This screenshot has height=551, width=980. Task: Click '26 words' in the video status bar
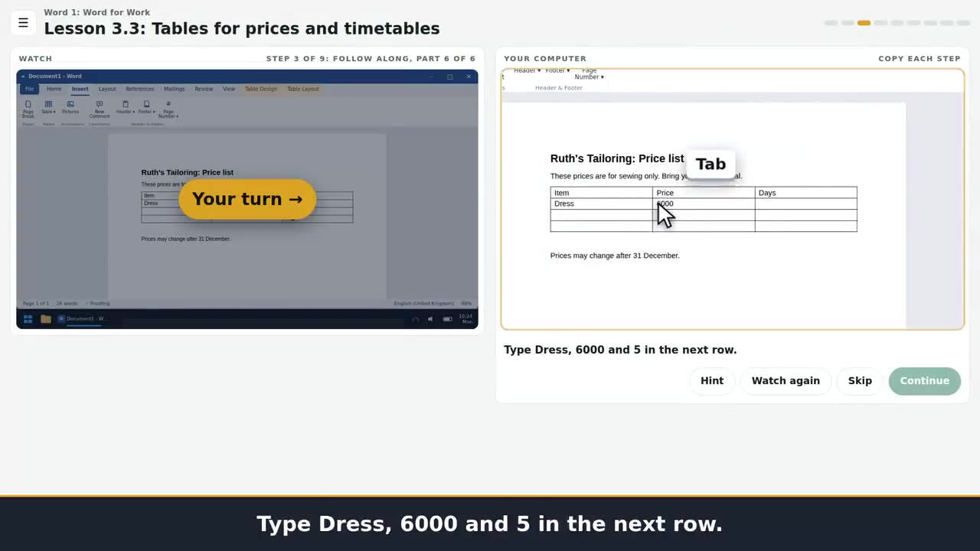tap(67, 304)
